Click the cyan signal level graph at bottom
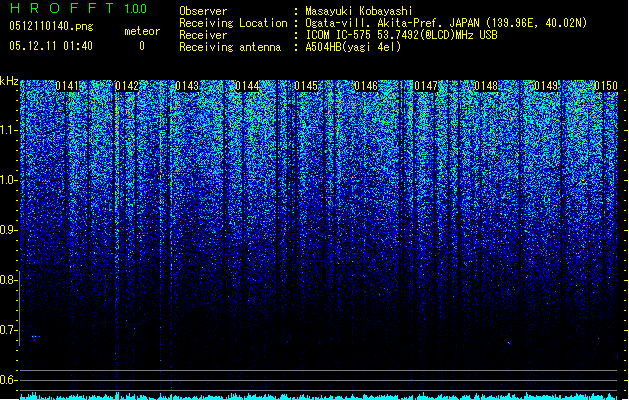The width and height of the screenshot is (629, 400). [x=319, y=396]
